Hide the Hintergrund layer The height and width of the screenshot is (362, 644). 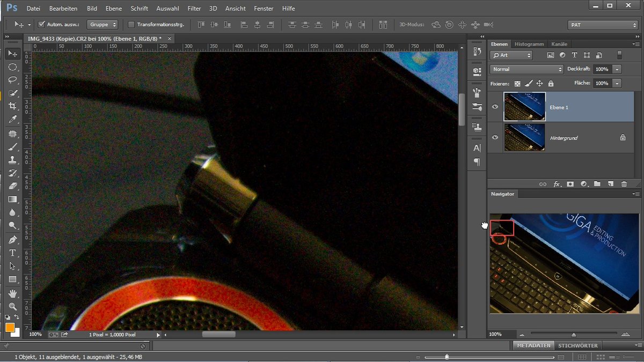495,137
